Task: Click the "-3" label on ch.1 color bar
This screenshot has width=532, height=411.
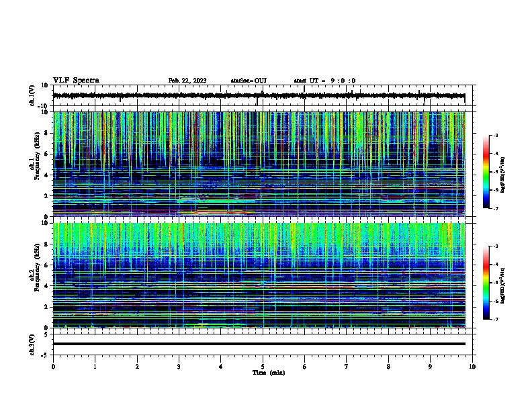Action: point(496,136)
